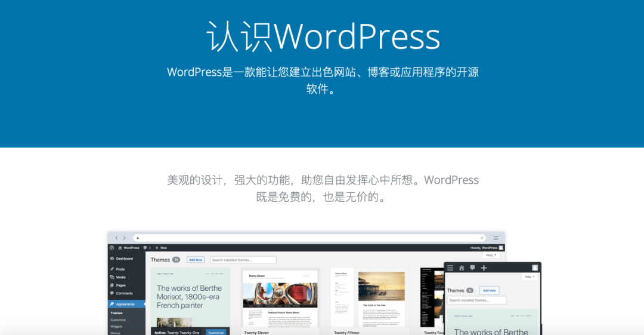644x335 pixels.
Task: Open the browser hamburger menu icon
Action: (x=496, y=238)
